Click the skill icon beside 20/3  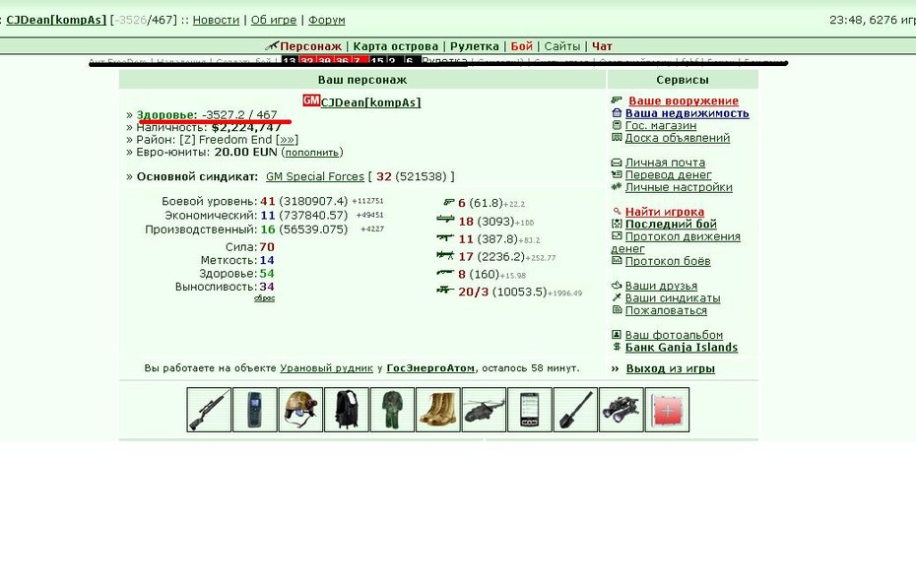click(x=445, y=290)
